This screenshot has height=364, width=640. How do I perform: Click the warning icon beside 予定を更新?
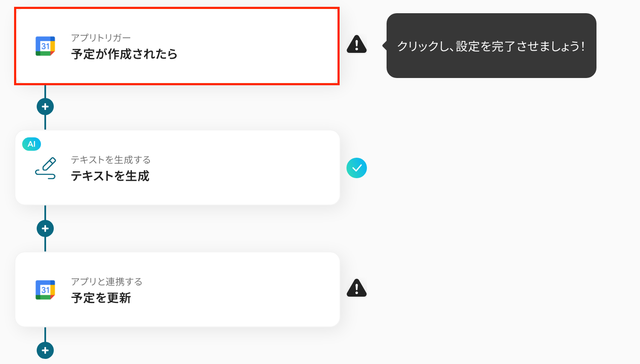[x=357, y=288]
